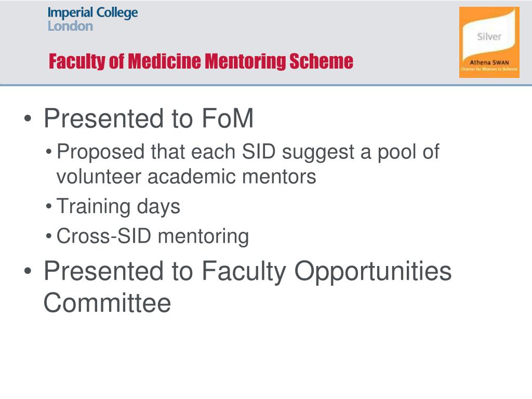Click bullet dot before 'Training days'
532x399 pixels.
point(49,206)
